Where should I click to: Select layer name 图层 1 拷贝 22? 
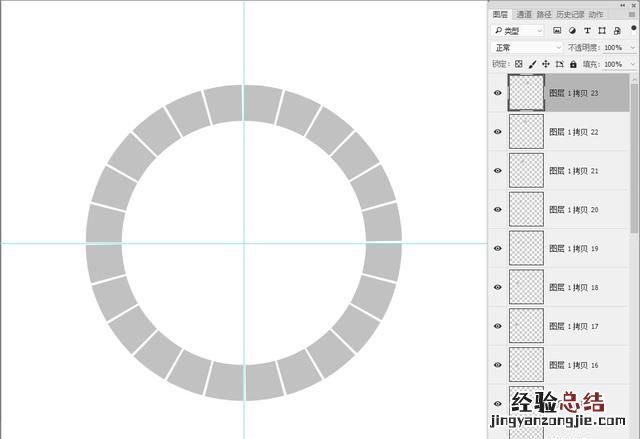(x=573, y=132)
